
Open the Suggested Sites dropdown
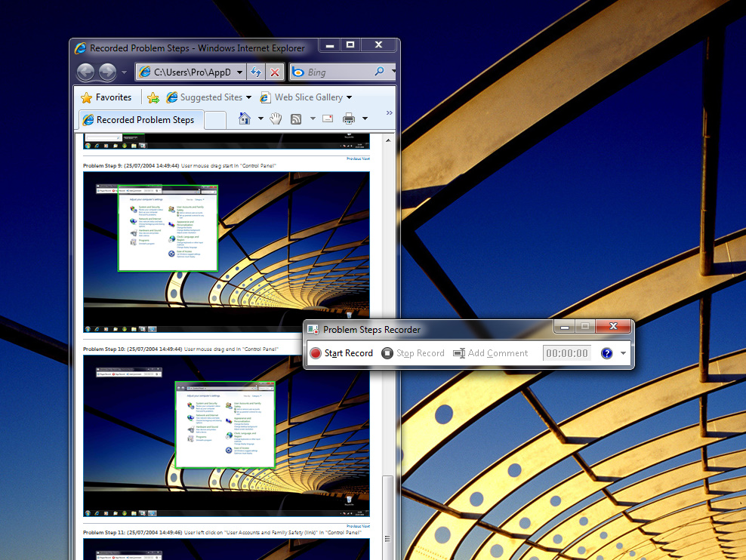click(x=209, y=97)
